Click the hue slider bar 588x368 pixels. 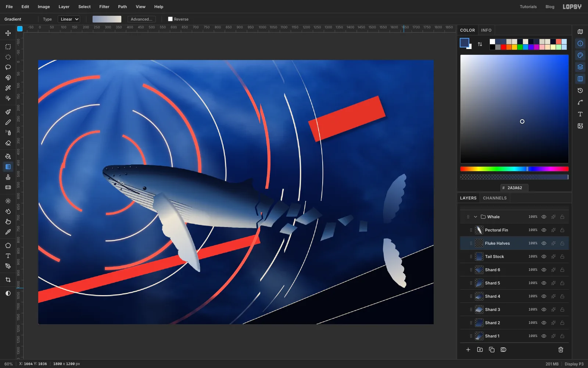tap(514, 169)
